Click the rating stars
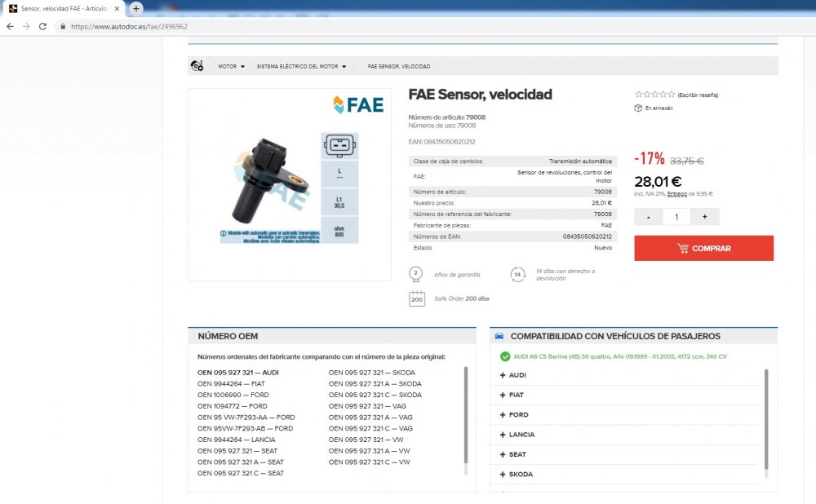Viewport: 816px width, 504px height. point(654,94)
